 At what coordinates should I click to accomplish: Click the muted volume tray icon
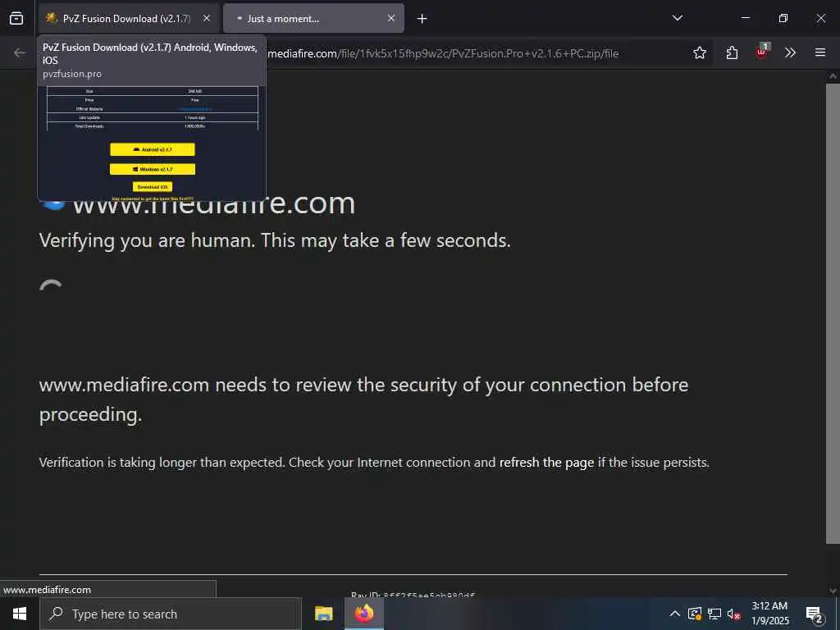[x=734, y=614]
